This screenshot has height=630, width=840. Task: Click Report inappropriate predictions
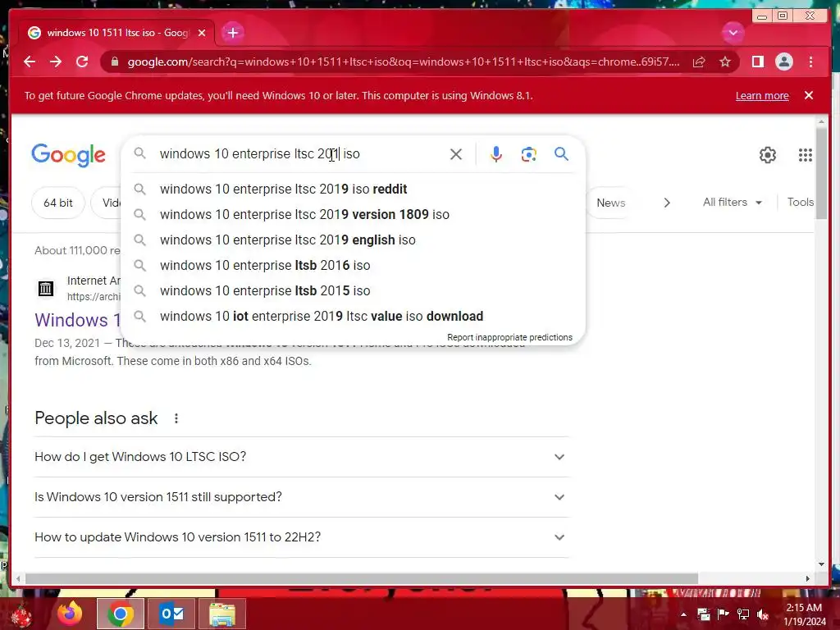pyautogui.click(x=509, y=337)
